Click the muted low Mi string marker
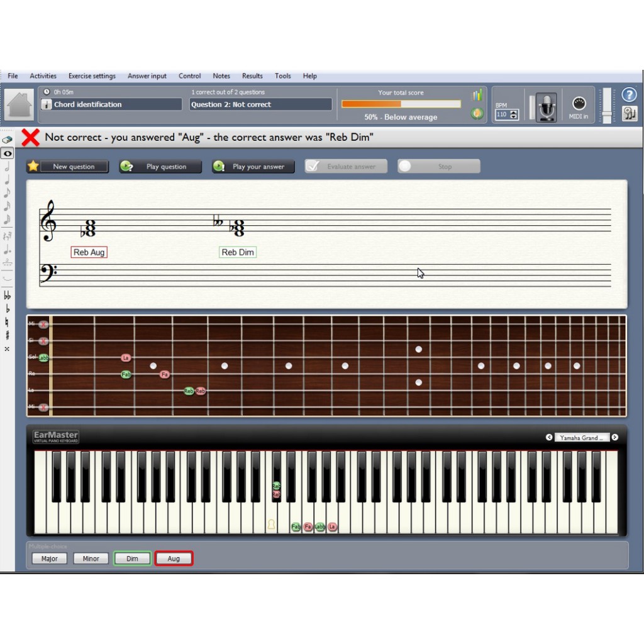 pos(43,408)
